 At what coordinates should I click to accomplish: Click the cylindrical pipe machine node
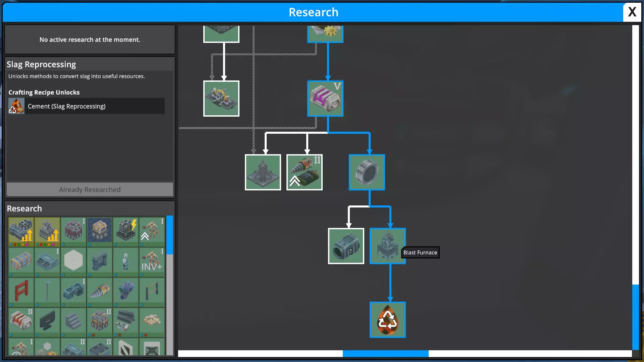346,246
